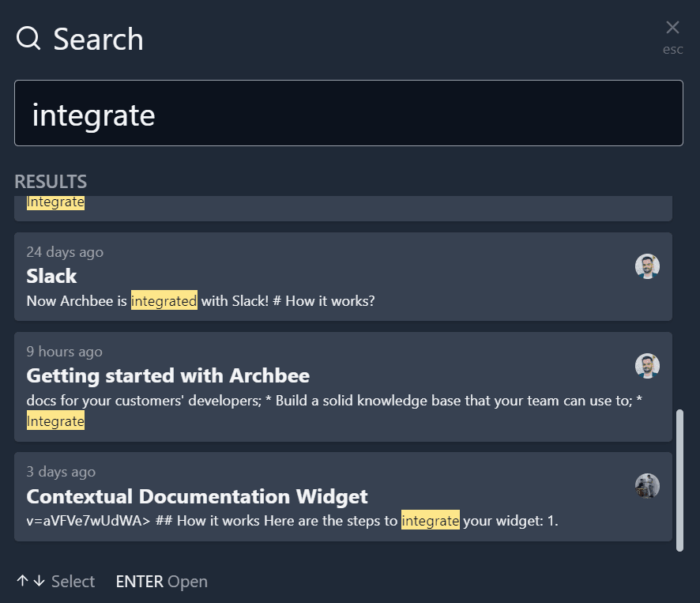Screen dimensions: 700x603
Task: Click the magnifying glass search icon
Action: point(28,38)
